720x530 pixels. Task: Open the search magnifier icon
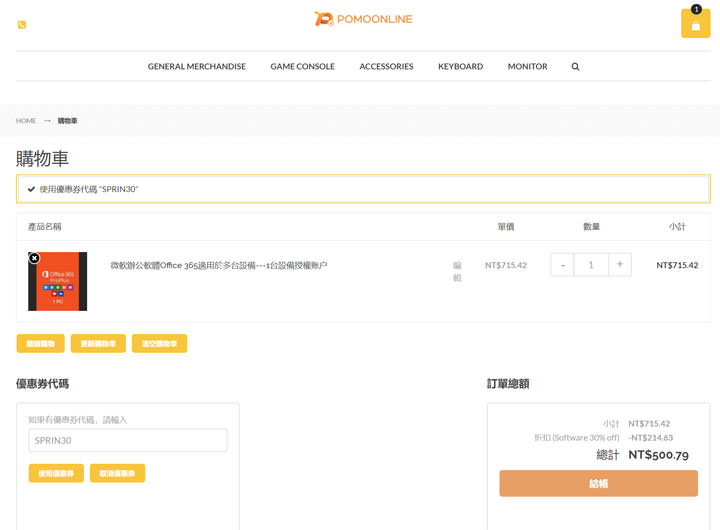pyautogui.click(x=575, y=67)
